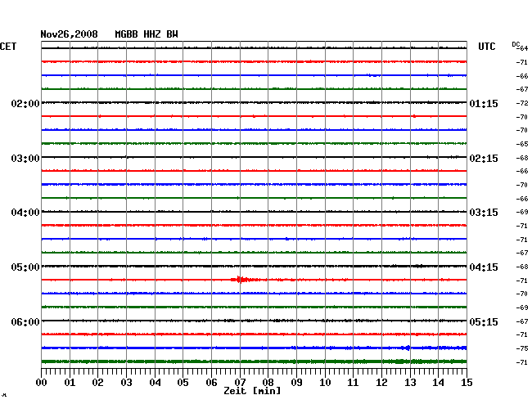532x404 pixels.
Task: Click the "04:15" UTC time label
Action: [x=484, y=267]
